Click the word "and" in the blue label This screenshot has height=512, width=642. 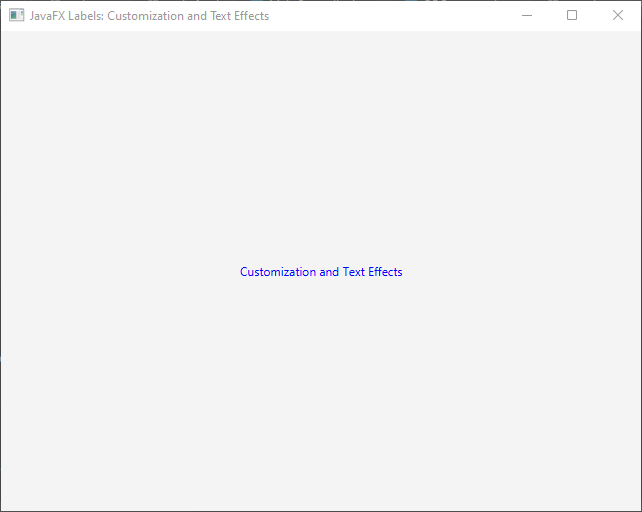pos(329,272)
